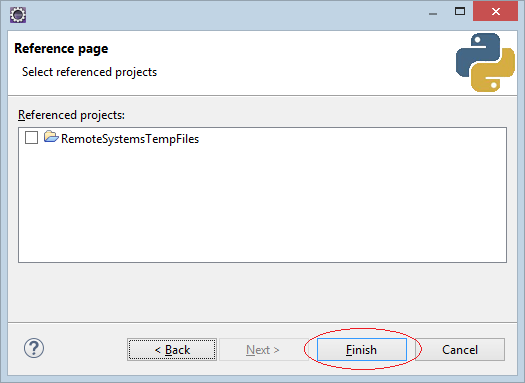Click the Referenced projects label
525x383 pixels.
71,115
